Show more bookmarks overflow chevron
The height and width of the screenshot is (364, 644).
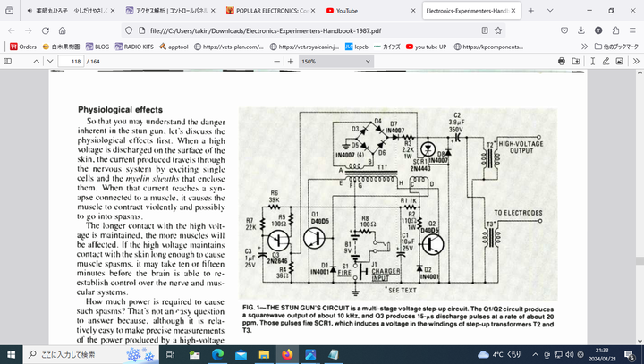584,46
